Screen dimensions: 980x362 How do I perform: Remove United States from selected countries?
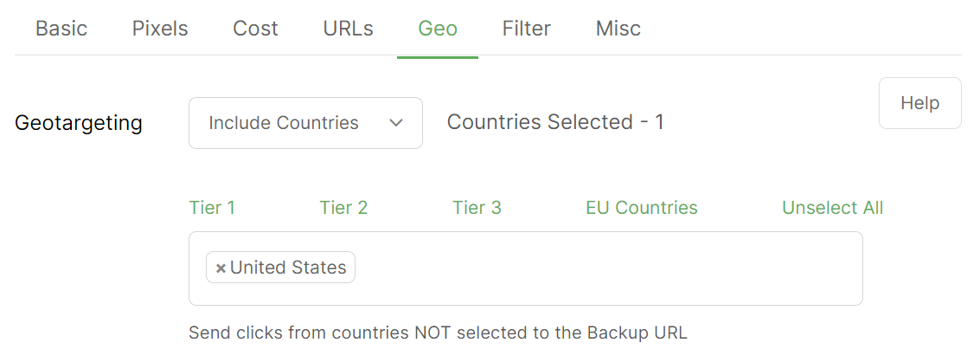point(221,268)
